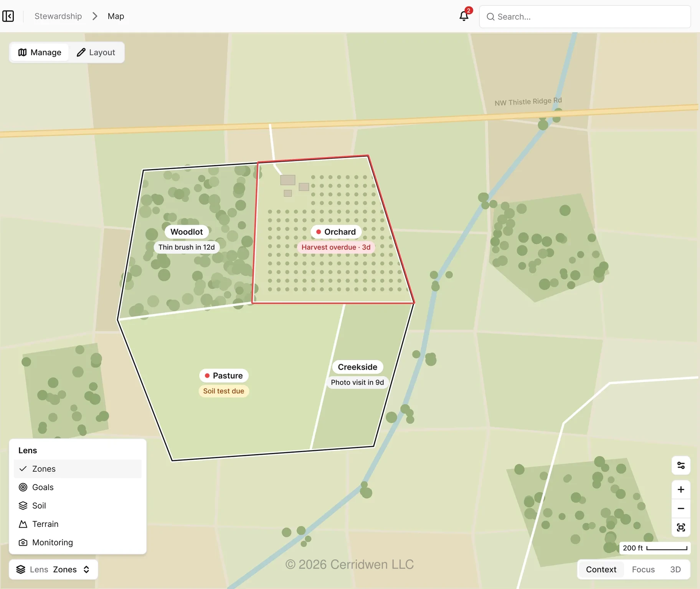Screen dimensions: 700x589
Task: Select the Woodlot zone label
Action: (x=187, y=232)
